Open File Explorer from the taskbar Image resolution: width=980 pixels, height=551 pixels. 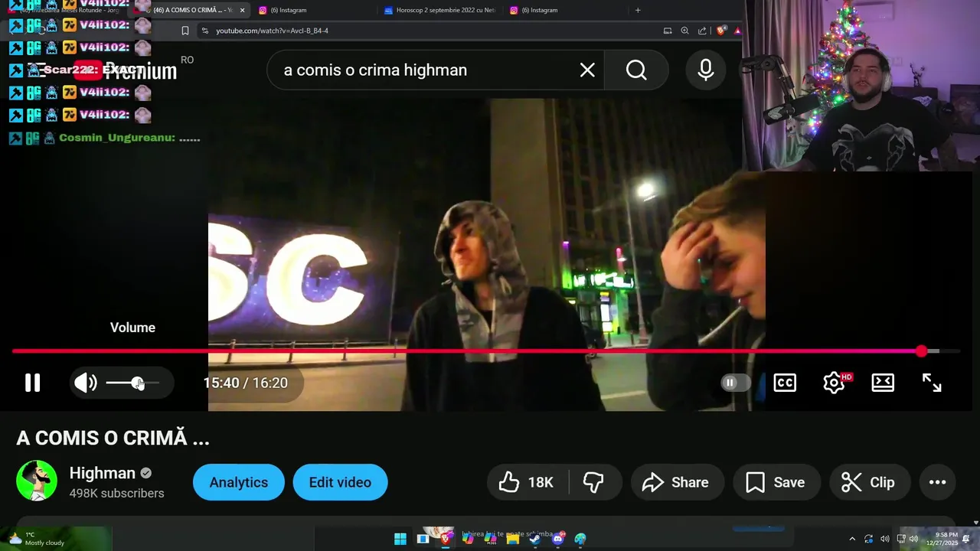(x=513, y=539)
